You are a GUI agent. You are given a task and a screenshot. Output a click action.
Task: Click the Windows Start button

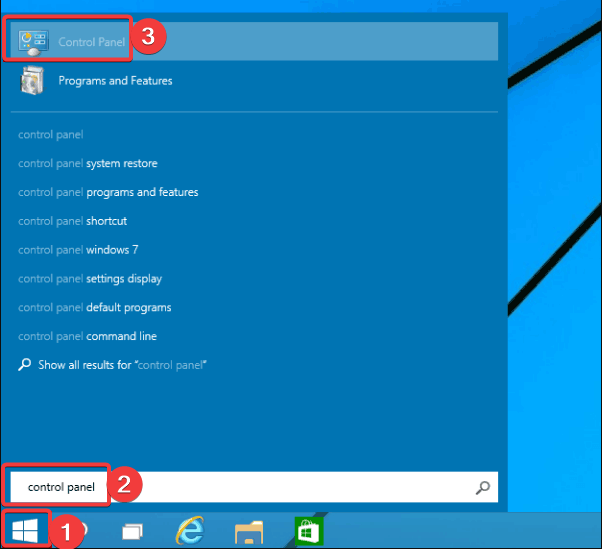click(25, 531)
